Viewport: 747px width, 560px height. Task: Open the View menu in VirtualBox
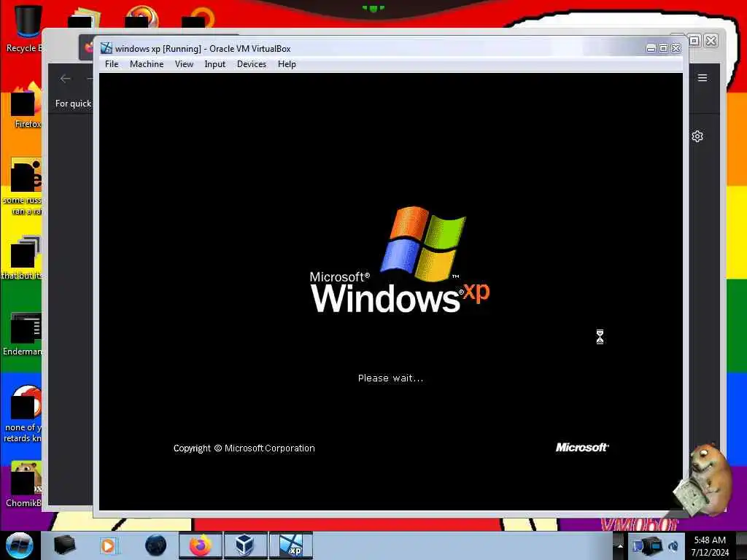(x=184, y=64)
